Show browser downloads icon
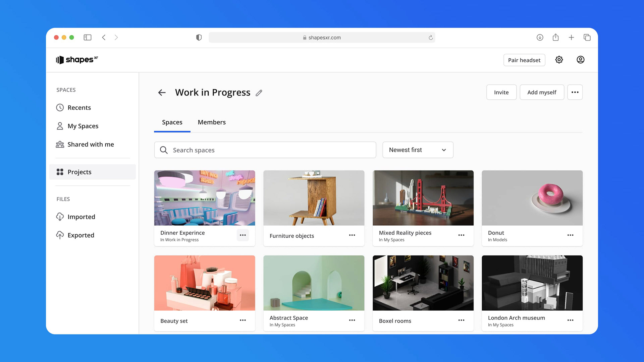644x362 pixels. pos(540,38)
